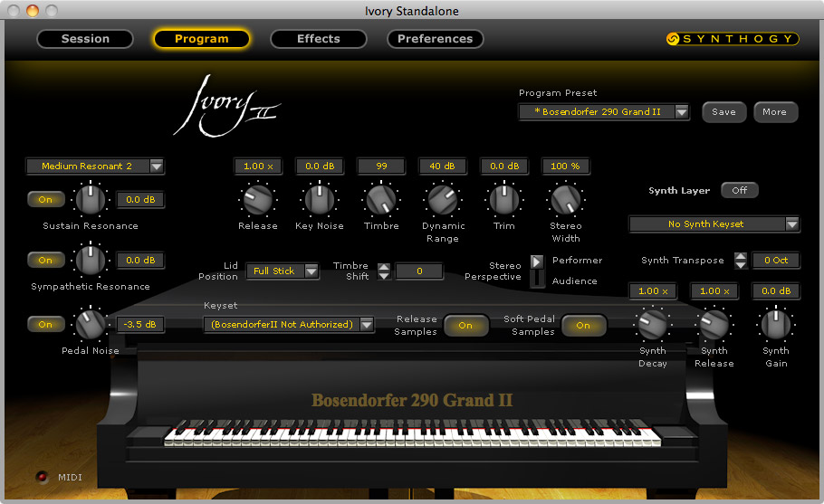
Task: Toggle Soft Pedal Samples On button
Action: [x=583, y=326]
